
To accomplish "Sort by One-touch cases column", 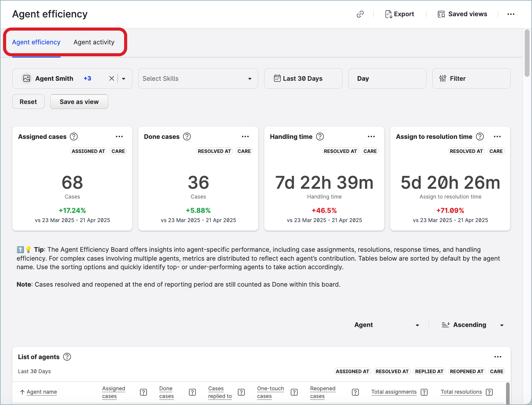I will (271, 392).
